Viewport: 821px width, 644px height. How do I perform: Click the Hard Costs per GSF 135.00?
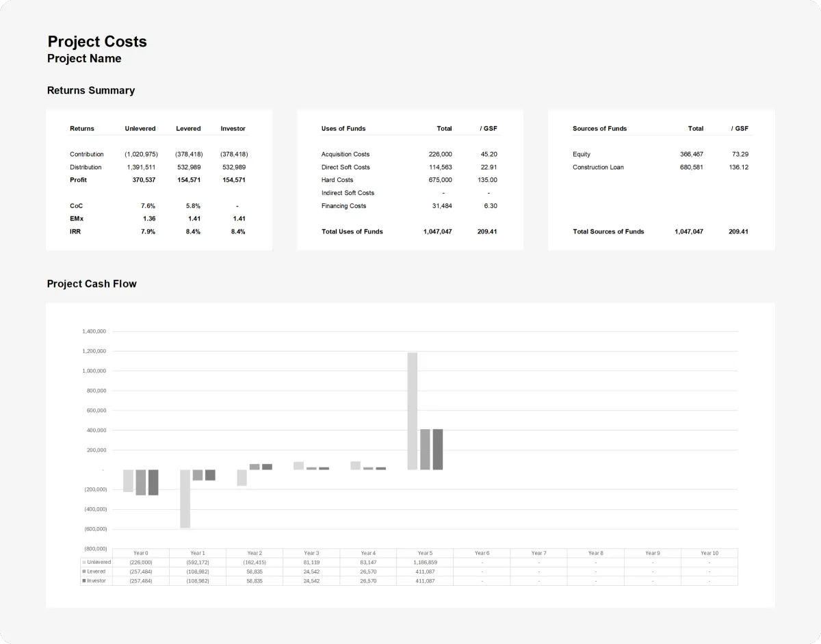488,180
